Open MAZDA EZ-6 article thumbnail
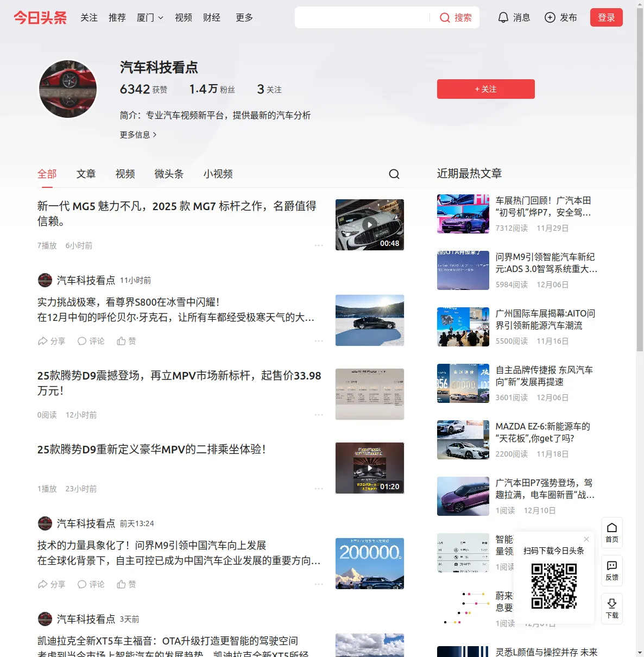This screenshot has width=644, height=657. (x=463, y=440)
